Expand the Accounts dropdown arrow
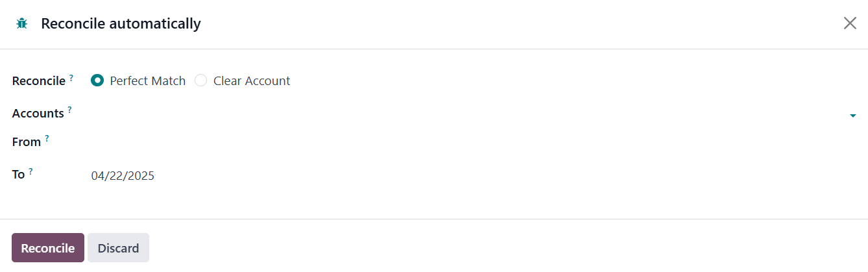This screenshot has height=272, width=868. (x=852, y=116)
